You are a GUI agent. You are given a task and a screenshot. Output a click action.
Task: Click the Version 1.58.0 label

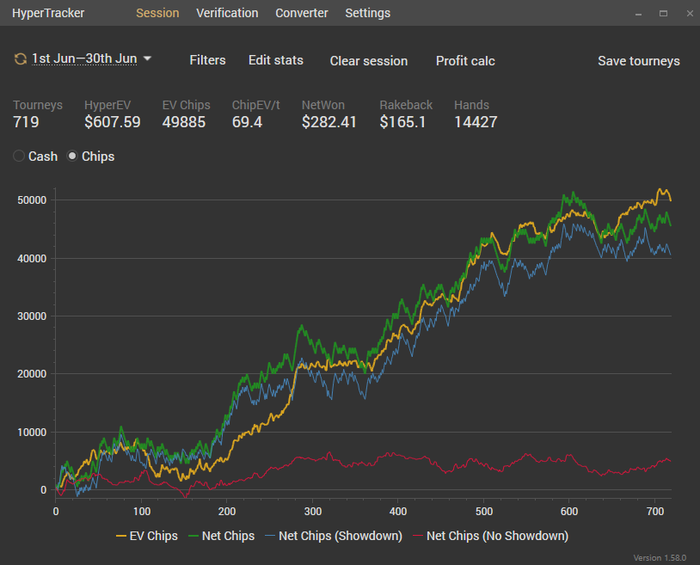point(659,558)
